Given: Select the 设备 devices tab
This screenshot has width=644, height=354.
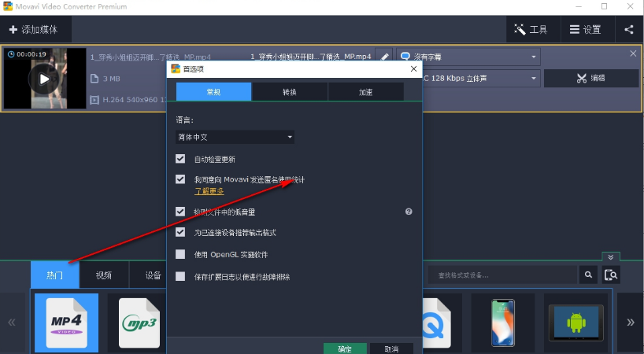Looking at the screenshot, I should [x=154, y=275].
